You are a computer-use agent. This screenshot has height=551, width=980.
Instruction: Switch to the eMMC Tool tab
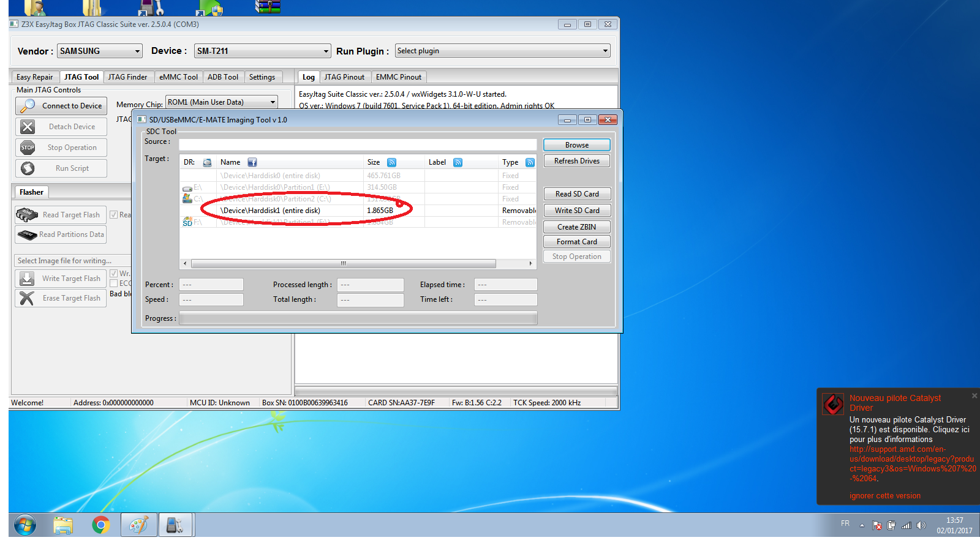click(x=178, y=77)
